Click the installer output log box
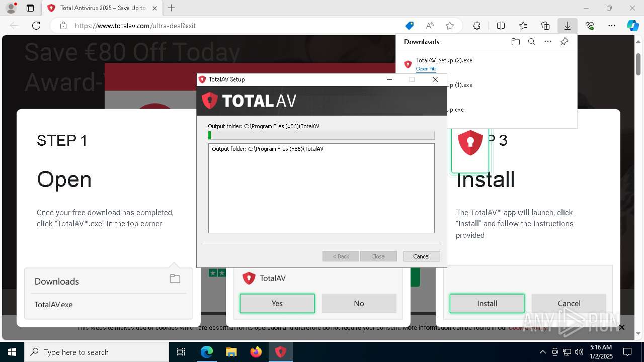The image size is (644, 362). click(x=321, y=188)
